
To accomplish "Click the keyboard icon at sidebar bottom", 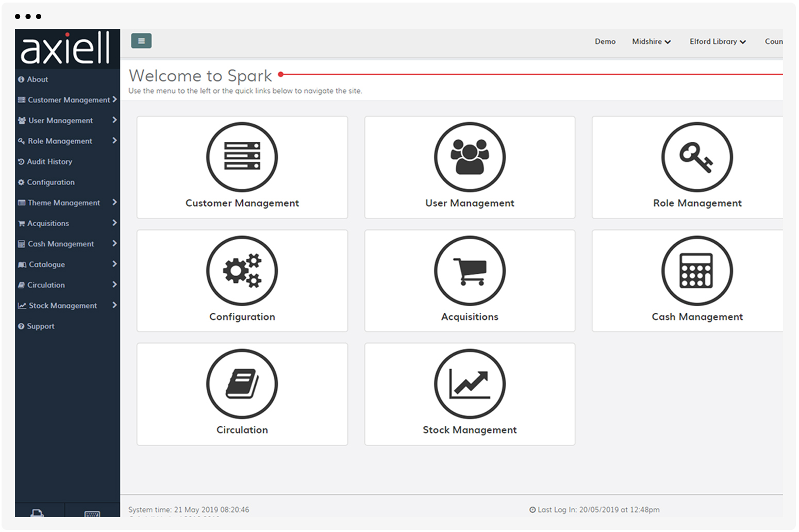I will pyautogui.click(x=92, y=513).
